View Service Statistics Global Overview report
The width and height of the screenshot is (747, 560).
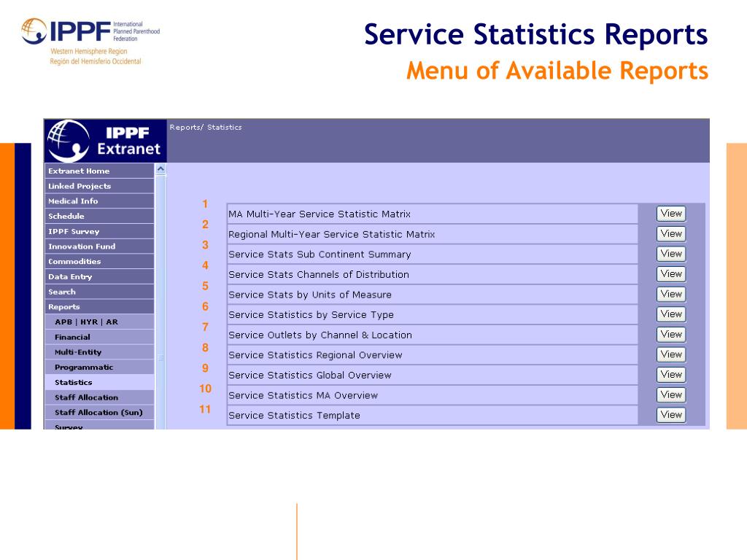click(671, 375)
